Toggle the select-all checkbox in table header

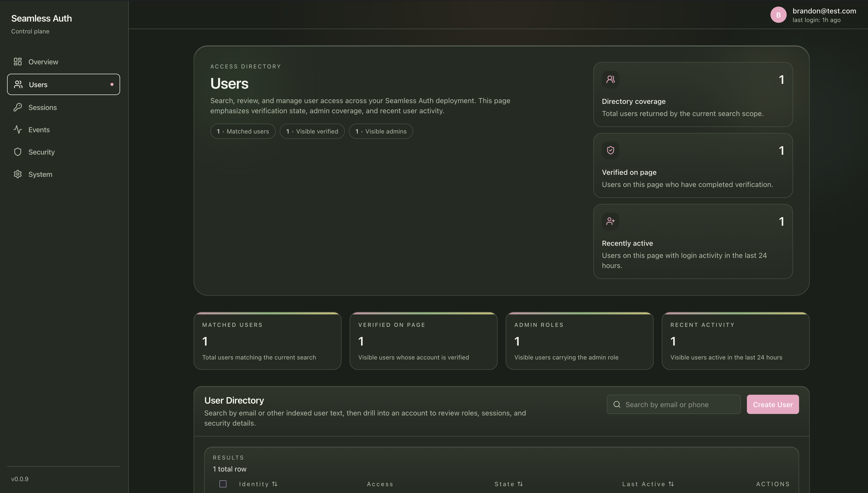coord(223,484)
